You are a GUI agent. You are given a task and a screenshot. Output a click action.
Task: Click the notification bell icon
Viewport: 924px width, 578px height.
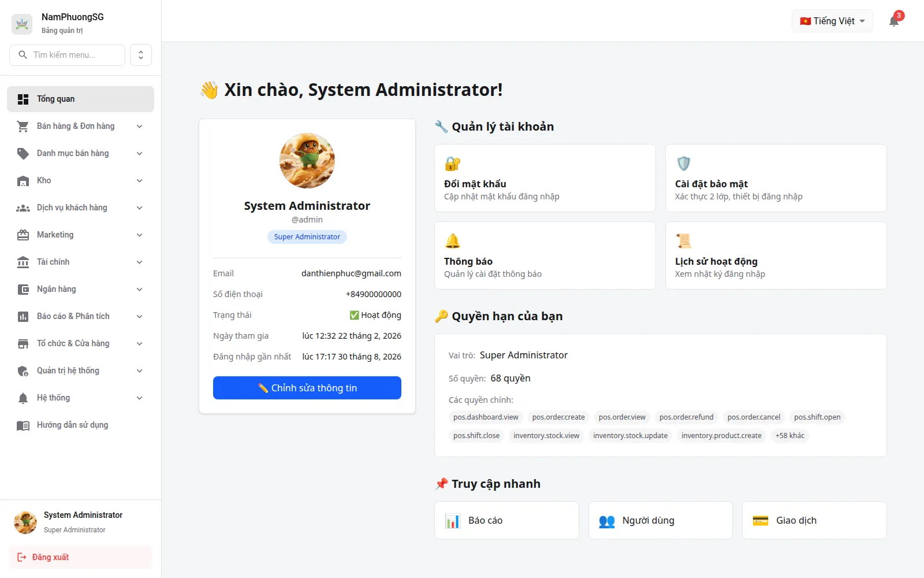click(894, 21)
